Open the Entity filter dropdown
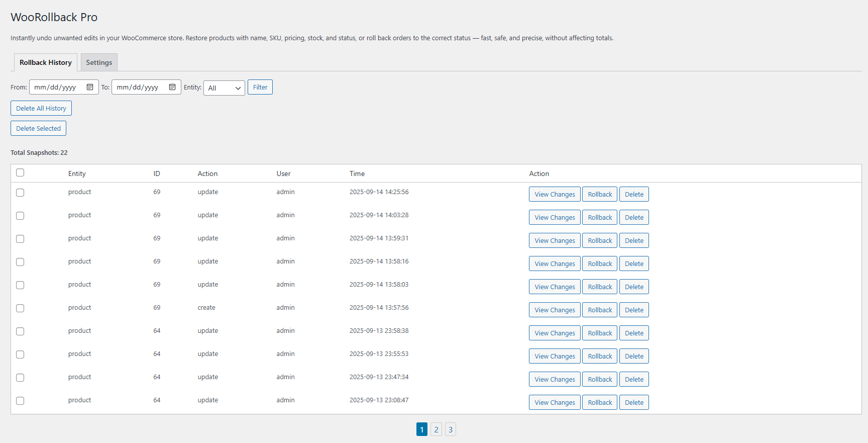Screen dimensions: 868x443 (x=224, y=88)
